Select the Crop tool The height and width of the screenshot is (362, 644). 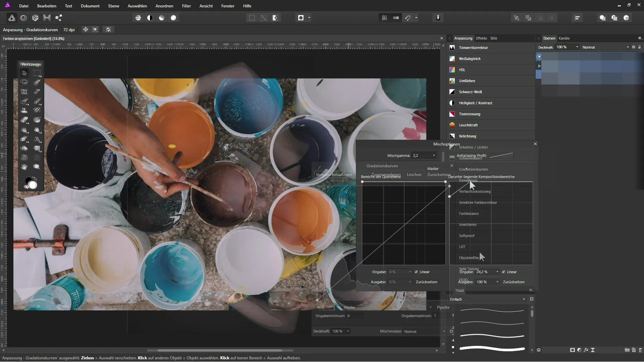24,92
